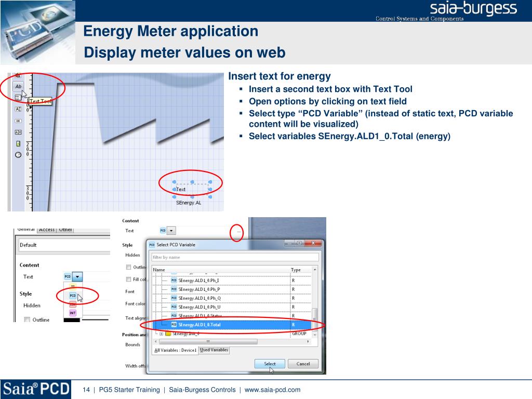Viewport: 532px width, 399px height.
Task: Pick the combo box tool with arrow
Action: 18,132
